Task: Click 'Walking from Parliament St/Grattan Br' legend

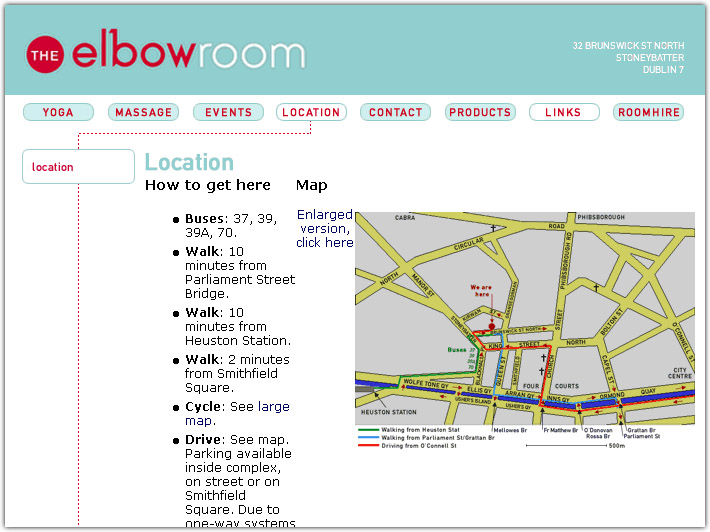Action: coord(426,438)
